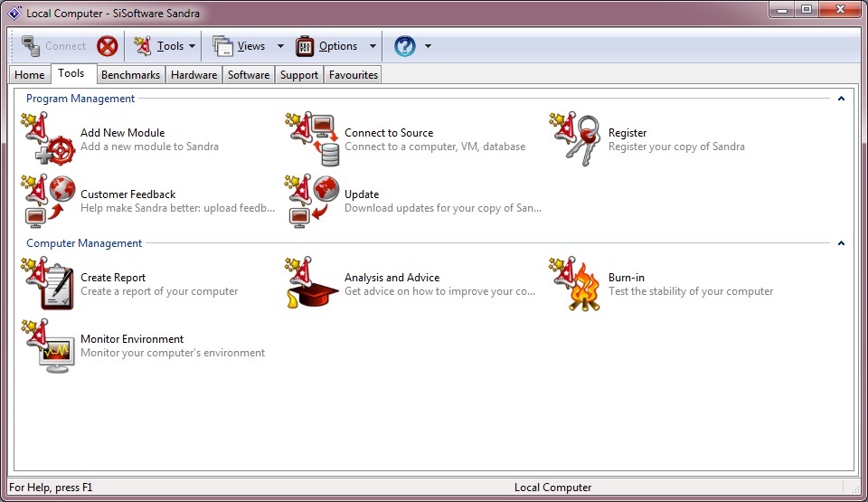Click 'Connect to a computer, VM, database' text

click(435, 147)
